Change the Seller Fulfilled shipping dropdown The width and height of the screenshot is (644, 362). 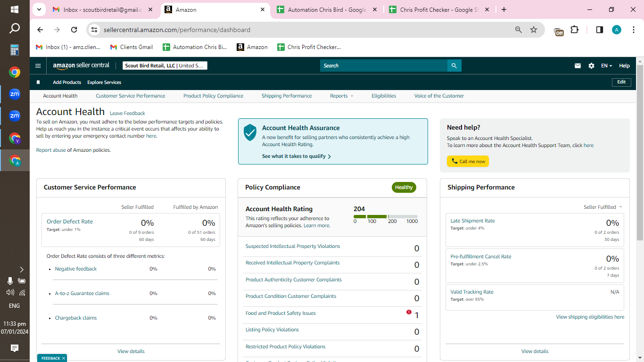click(x=603, y=207)
